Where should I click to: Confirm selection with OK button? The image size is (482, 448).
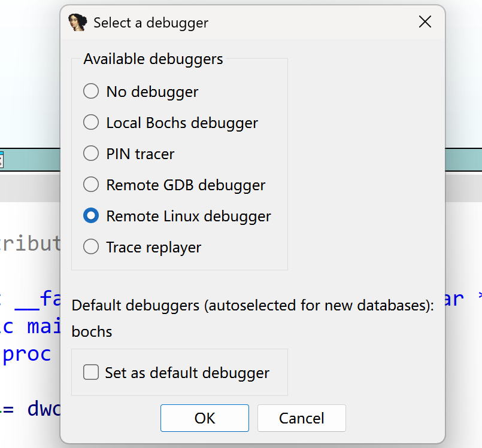[x=205, y=418]
